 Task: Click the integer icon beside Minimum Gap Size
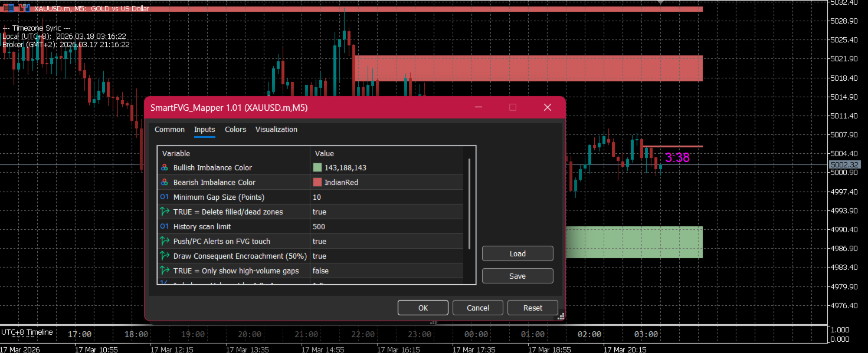pos(165,197)
